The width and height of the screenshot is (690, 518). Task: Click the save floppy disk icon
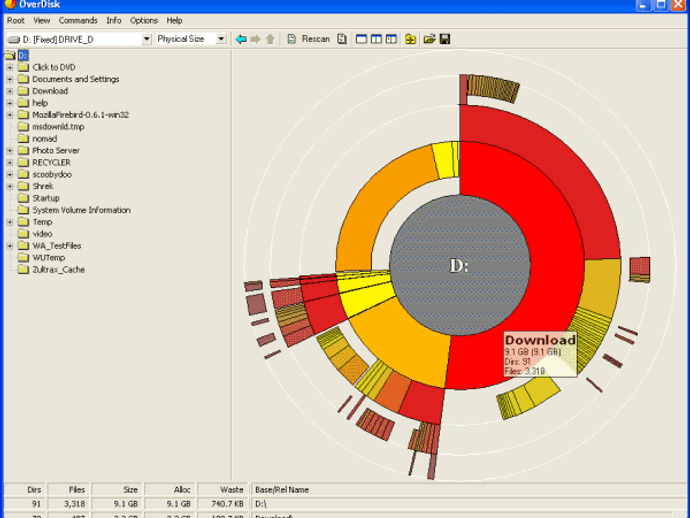pos(444,39)
